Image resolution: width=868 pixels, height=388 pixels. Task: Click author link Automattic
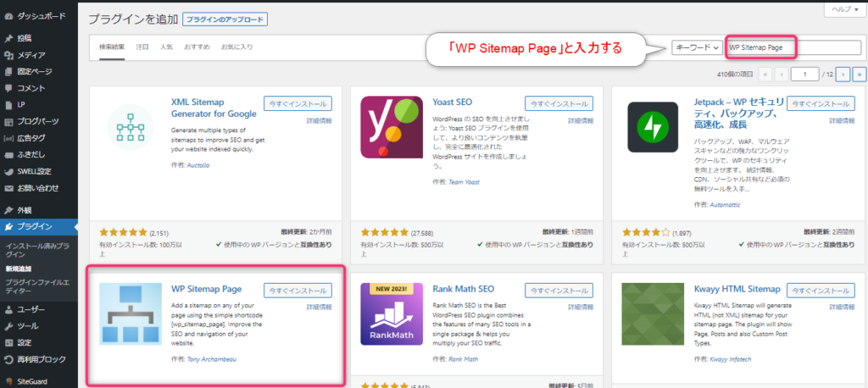724,205
